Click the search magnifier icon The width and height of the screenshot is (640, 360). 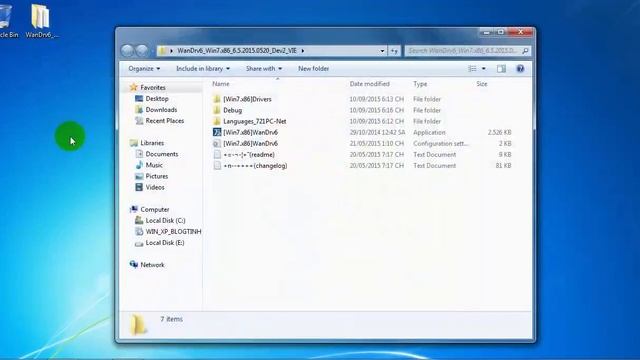(x=525, y=51)
